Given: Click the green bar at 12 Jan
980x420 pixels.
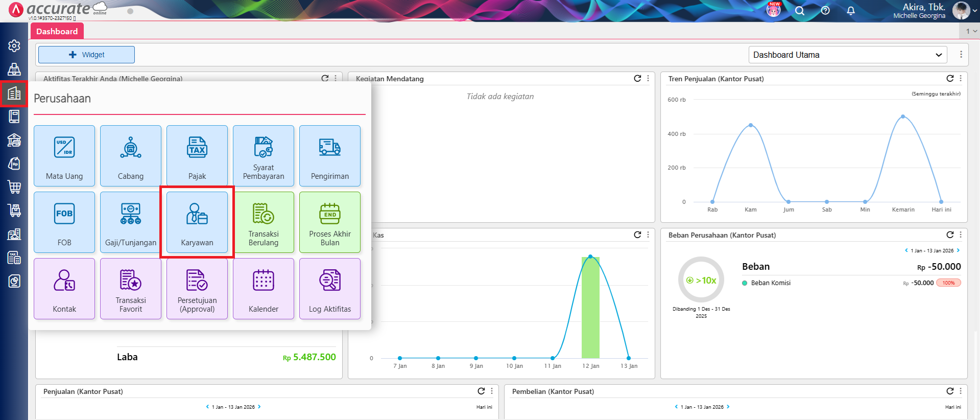Looking at the screenshot, I should tap(590, 307).
